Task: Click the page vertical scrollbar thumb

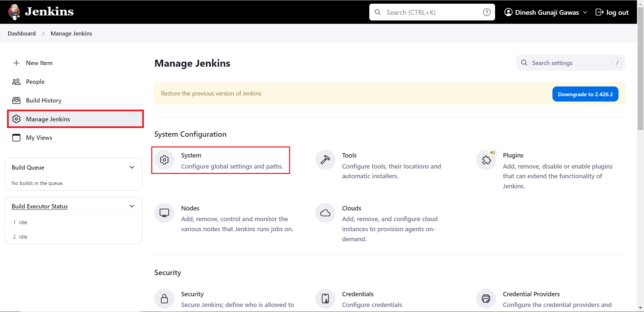Action: point(640,69)
